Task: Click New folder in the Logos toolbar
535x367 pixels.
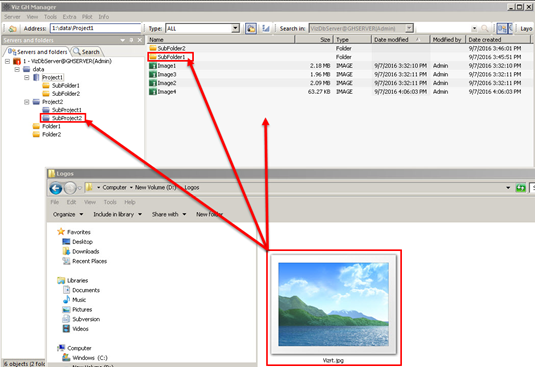Action: pyautogui.click(x=209, y=215)
